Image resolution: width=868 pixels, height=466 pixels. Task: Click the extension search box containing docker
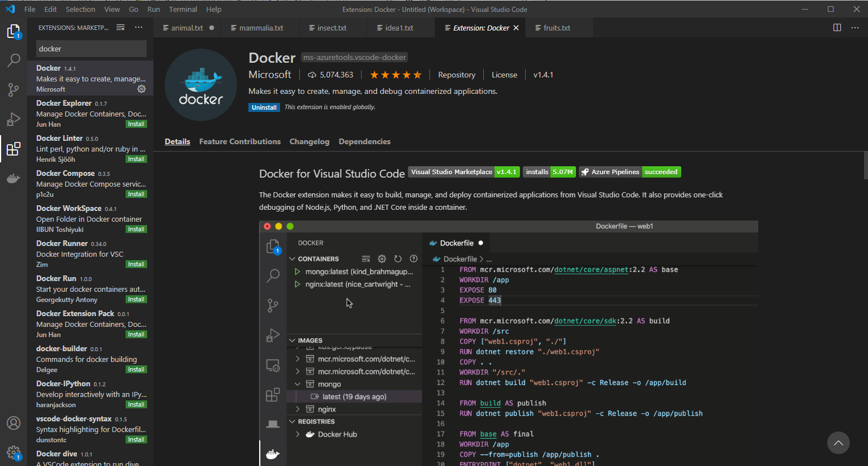(x=91, y=49)
